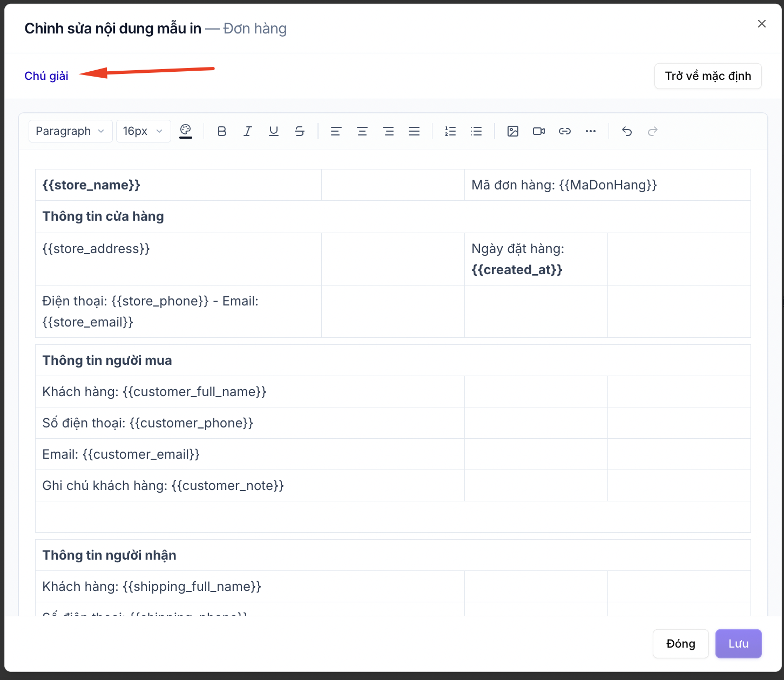Image resolution: width=784 pixels, height=680 pixels.
Task: Apply italic formatting
Action: 248,131
